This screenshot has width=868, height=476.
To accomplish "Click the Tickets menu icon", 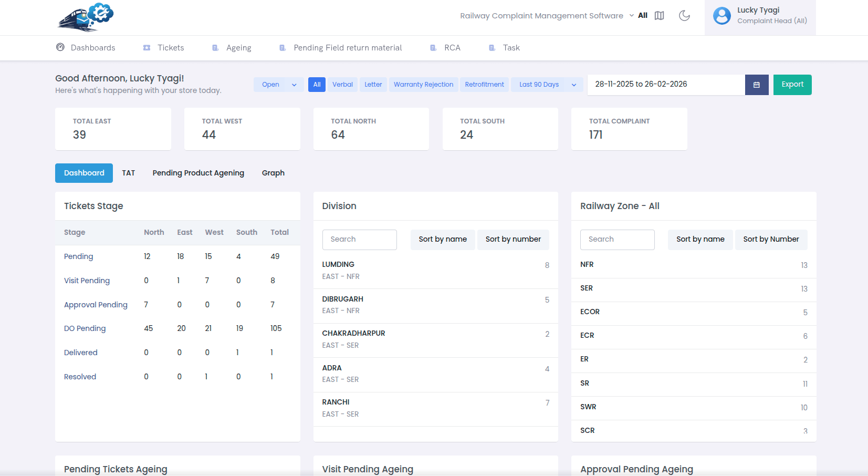I will coord(147,48).
